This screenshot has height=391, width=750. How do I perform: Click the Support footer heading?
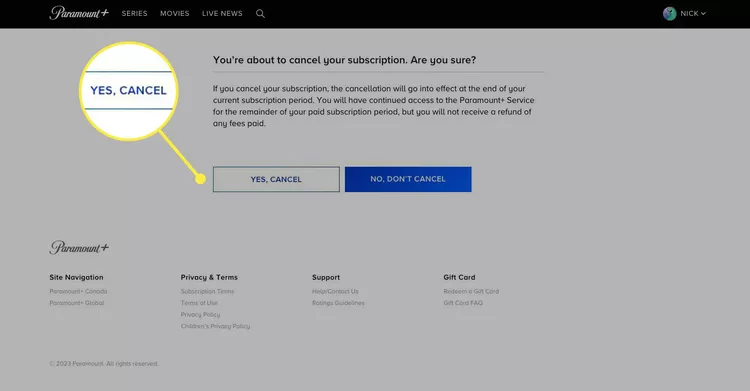click(326, 277)
